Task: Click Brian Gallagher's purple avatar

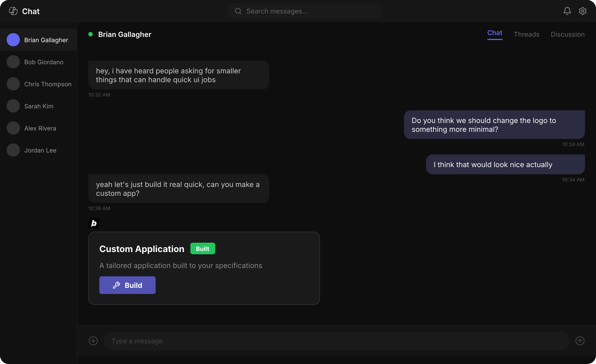Action: click(13, 40)
